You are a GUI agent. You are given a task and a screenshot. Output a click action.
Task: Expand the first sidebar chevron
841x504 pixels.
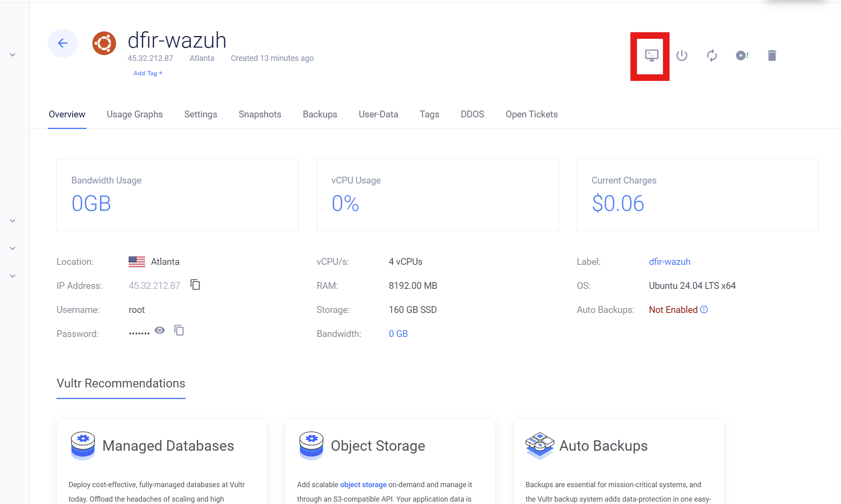pyautogui.click(x=12, y=55)
